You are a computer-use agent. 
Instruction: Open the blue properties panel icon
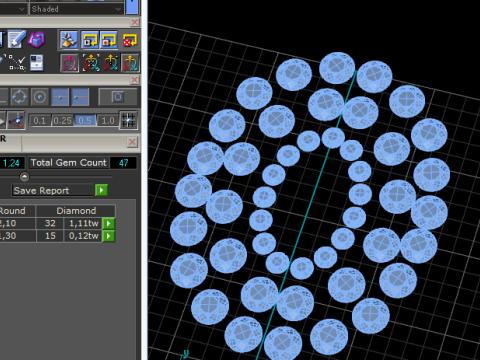[36, 63]
